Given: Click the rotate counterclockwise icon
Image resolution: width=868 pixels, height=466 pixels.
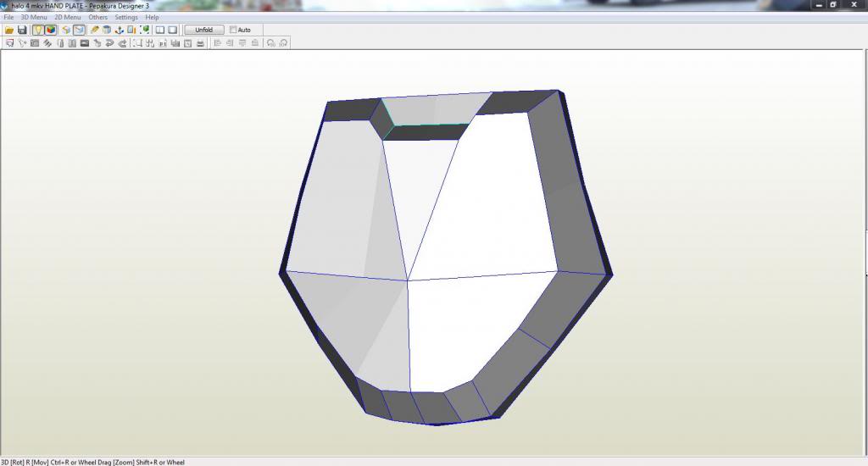Looking at the screenshot, I should pos(270,43).
